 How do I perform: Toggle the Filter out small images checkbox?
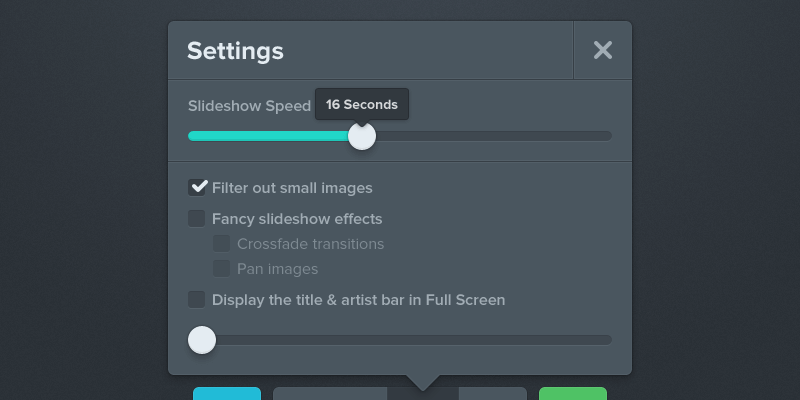click(197, 187)
